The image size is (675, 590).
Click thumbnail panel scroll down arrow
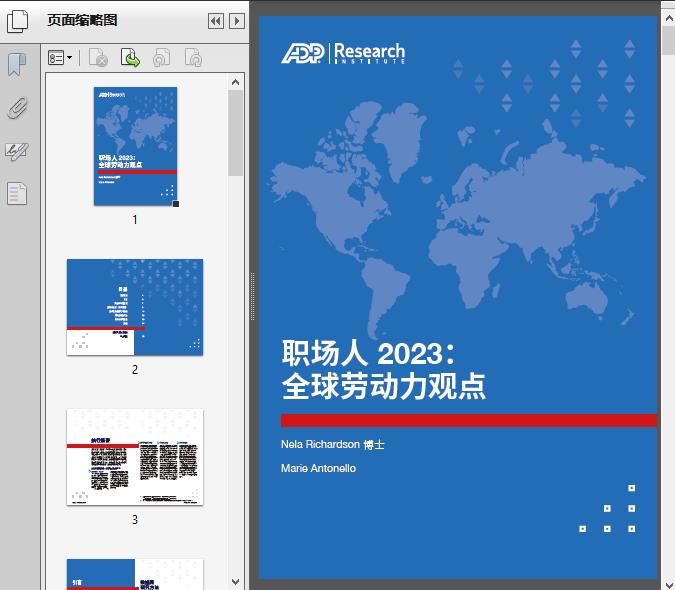coord(235,582)
